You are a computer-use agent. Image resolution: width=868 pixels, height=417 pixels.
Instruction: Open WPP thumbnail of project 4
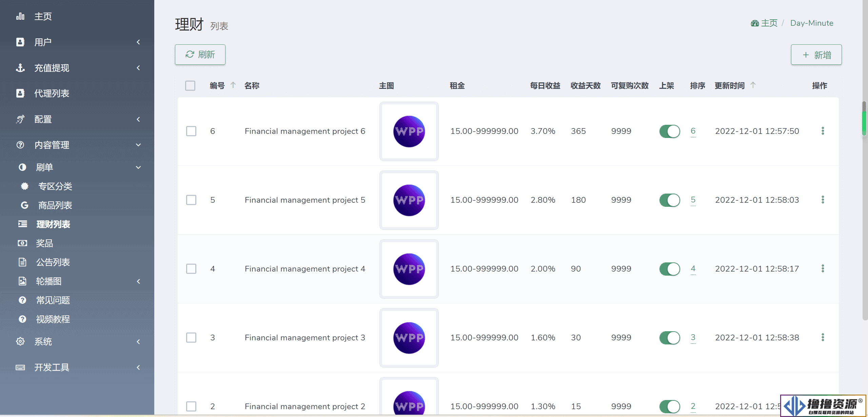click(409, 269)
